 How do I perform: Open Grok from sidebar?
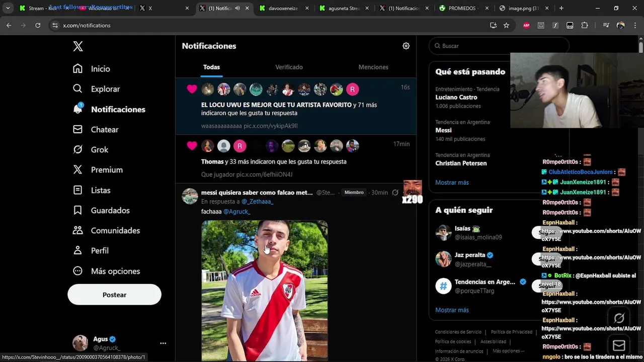[91, 149]
